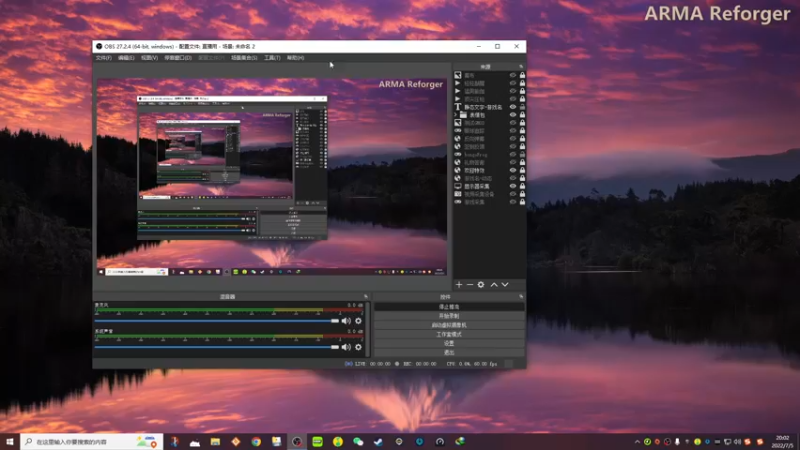Show hidden system tray icons chevron
800x450 pixels.
pyautogui.click(x=637, y=442)
